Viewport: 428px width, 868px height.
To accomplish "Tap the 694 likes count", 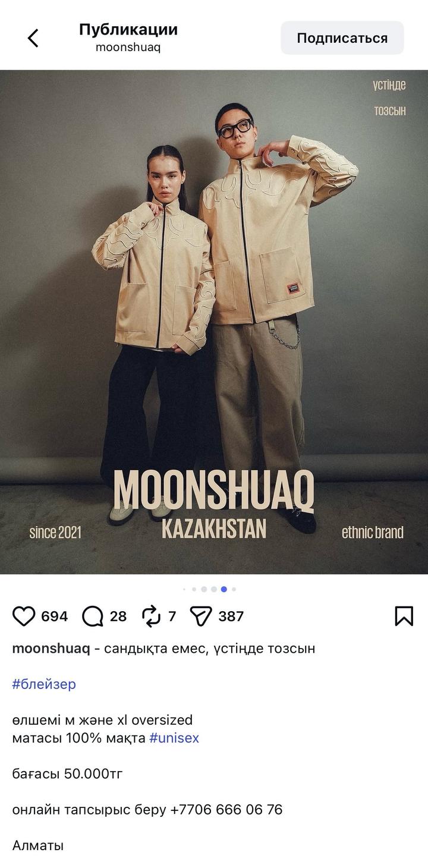I will click(55, 616).
